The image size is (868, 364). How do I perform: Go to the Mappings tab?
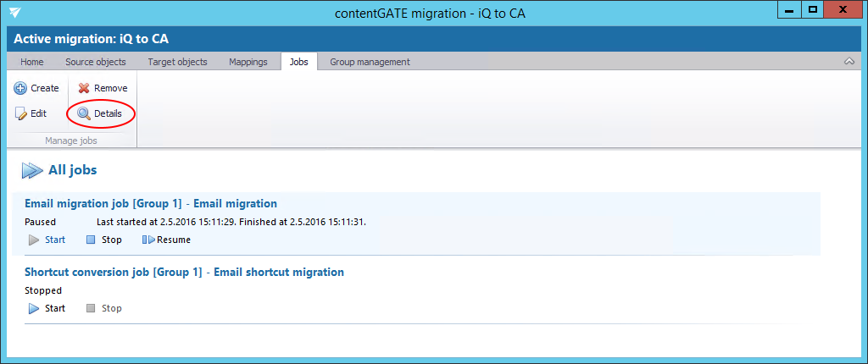[x=248, y=62]
